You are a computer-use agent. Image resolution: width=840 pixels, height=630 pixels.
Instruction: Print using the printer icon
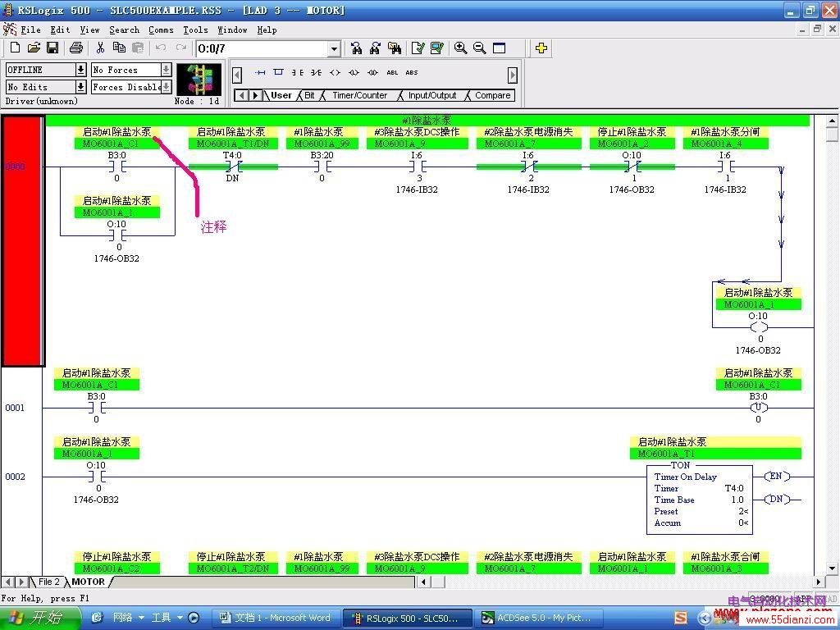tap(76, 48)
